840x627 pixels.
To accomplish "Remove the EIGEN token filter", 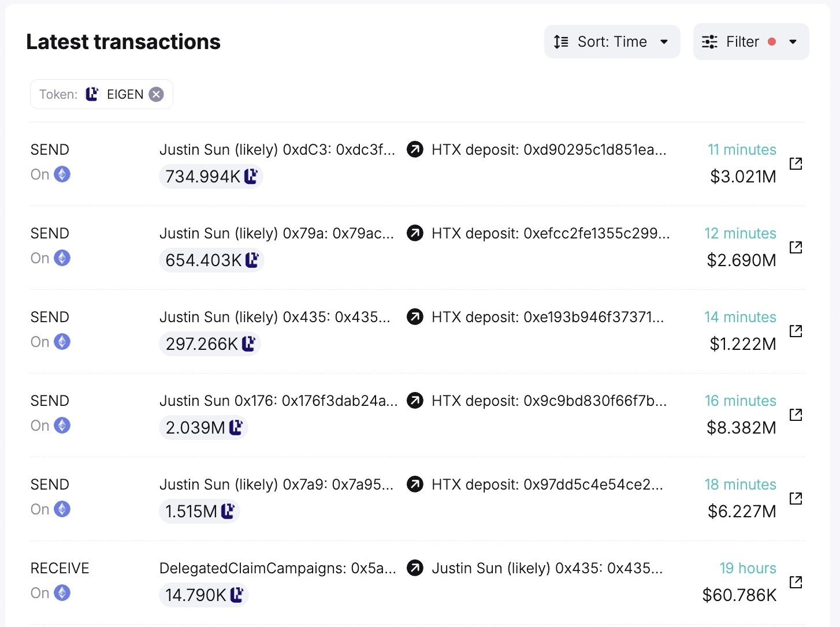I will [156, 94].
